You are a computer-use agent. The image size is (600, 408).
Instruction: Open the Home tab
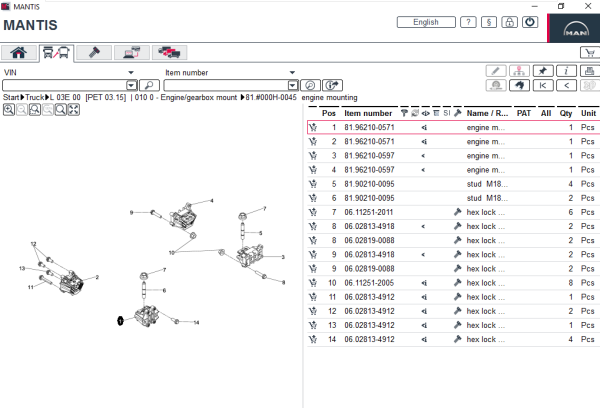(x=18, y=52)
